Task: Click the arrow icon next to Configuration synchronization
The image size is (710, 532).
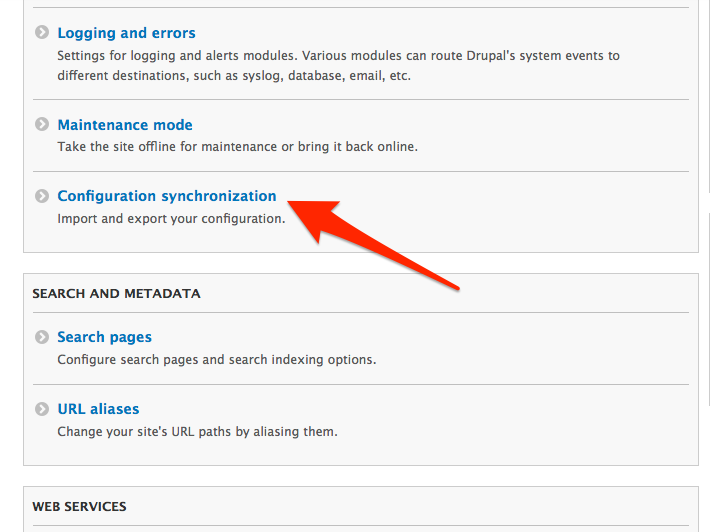Action: pos(42,196)
